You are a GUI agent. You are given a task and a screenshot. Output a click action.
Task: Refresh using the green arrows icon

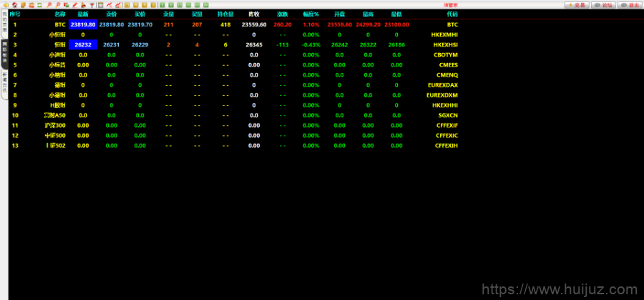(x=39, y=5)
